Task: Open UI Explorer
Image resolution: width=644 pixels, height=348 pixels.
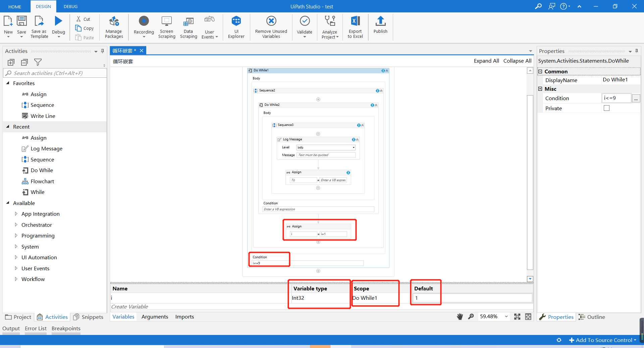Action: pos(236,27)
